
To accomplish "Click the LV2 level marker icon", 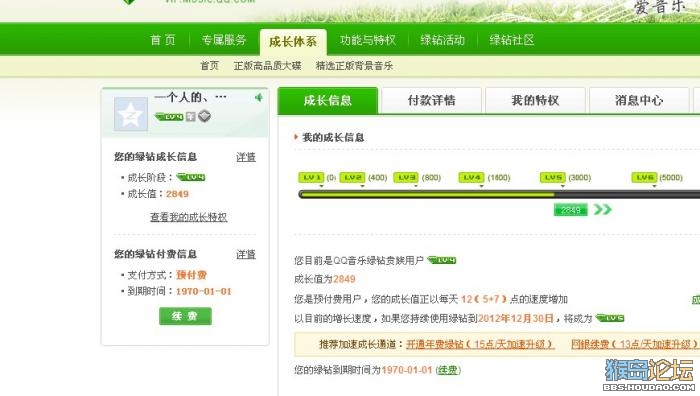I will (x=352, y=178).
